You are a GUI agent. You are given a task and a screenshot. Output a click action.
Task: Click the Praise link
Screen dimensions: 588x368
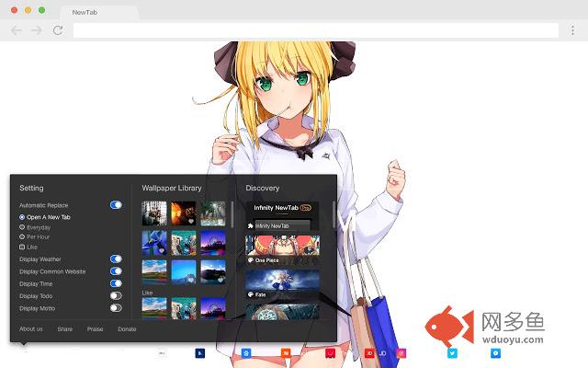tap(95, 329)
